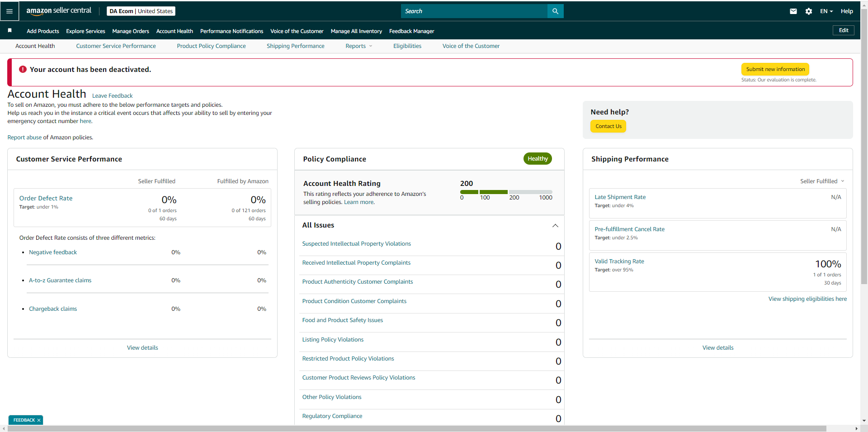Click the Leave Feedback link
This screenshot has width=868, height=432.
tap(112, 96)
